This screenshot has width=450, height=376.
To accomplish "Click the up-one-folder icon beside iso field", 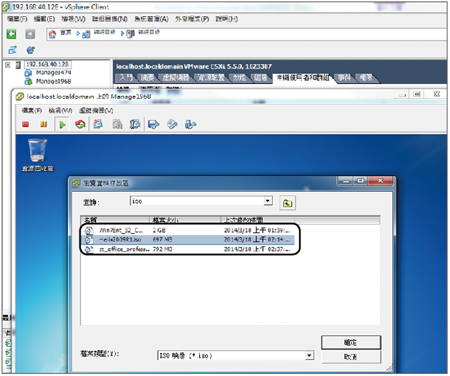I will pos(287,203).
